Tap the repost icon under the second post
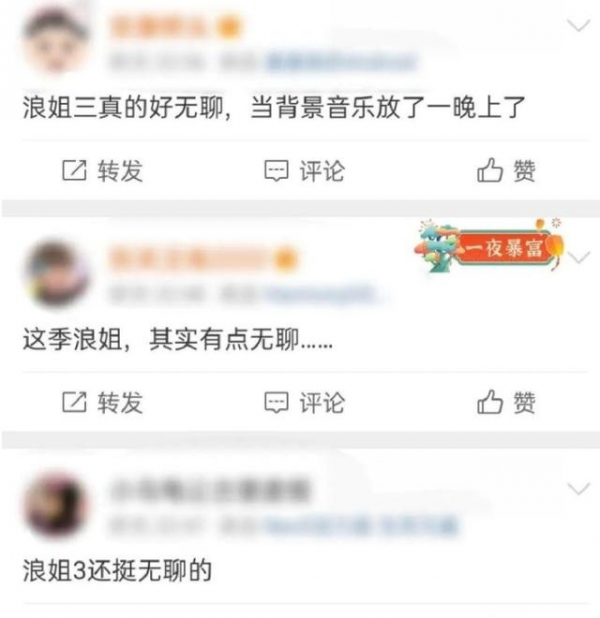The width and height of the screenshot is (600, 618). coord(74,402)
